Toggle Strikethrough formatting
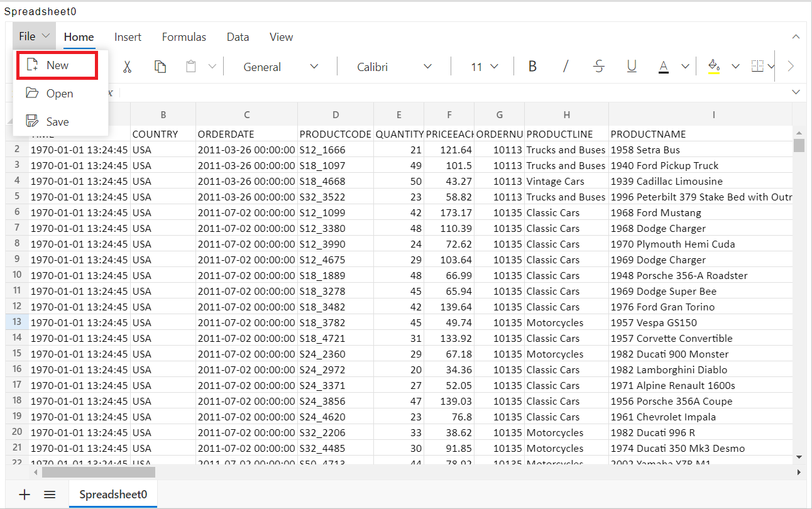Viewport: 812px width, 509px height. click(599, 67)
